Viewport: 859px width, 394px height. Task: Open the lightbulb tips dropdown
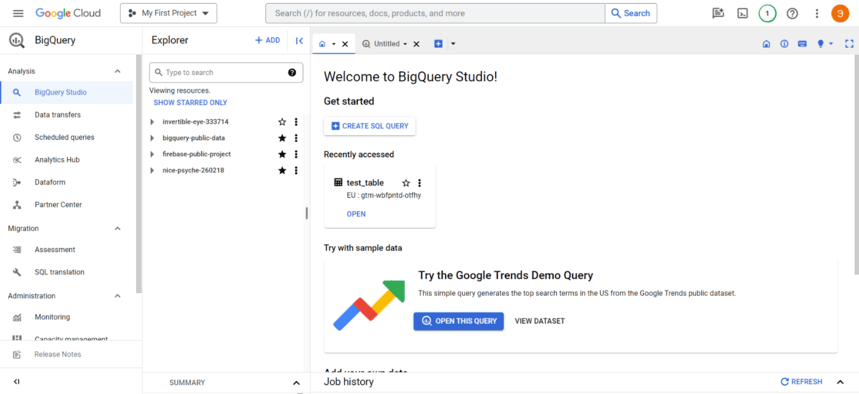[x=824, y=44]
